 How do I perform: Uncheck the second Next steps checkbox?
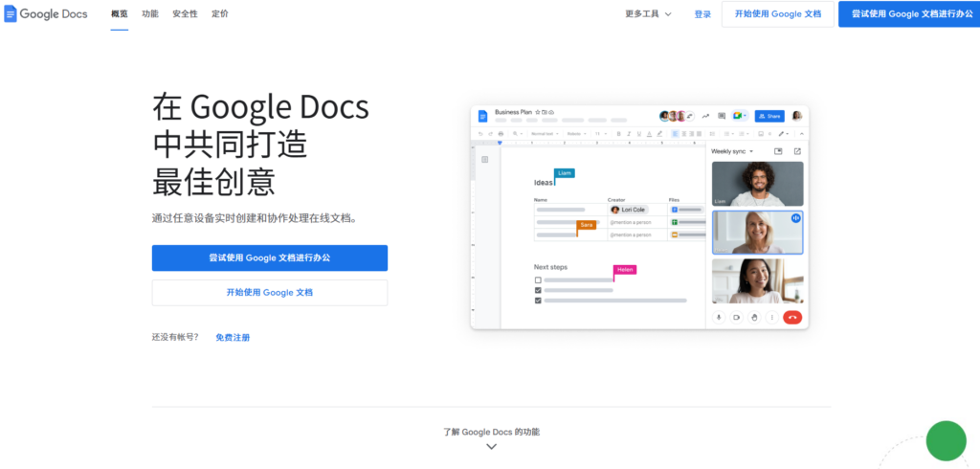[538, 290]
